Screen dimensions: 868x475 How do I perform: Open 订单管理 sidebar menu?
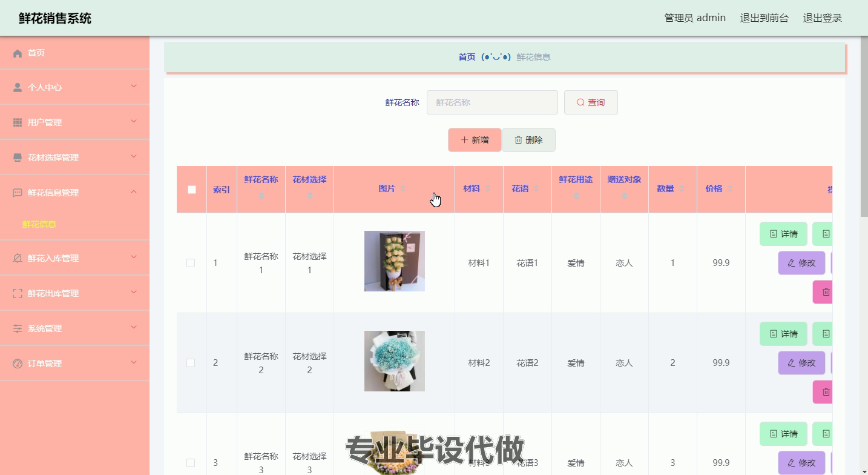click(74, 364)
